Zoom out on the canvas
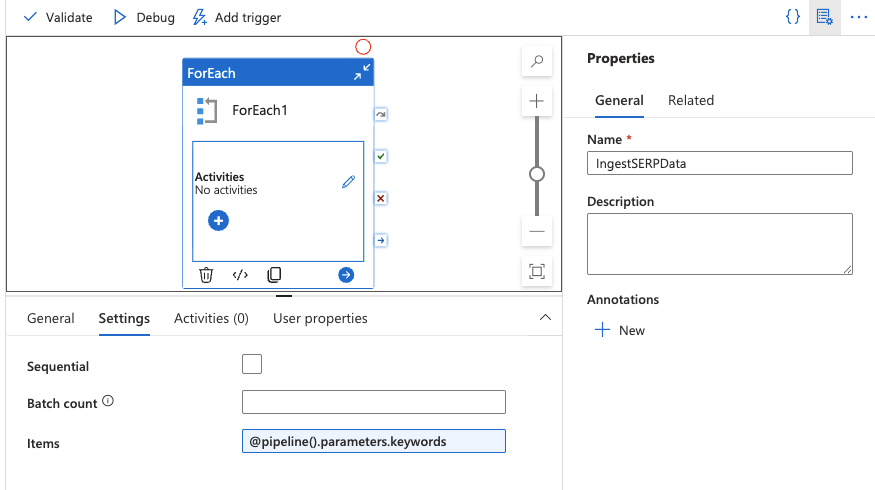Image resolution: width=875 pixels, height=490 pixels. pyautogui.click(x=537, y=231)
